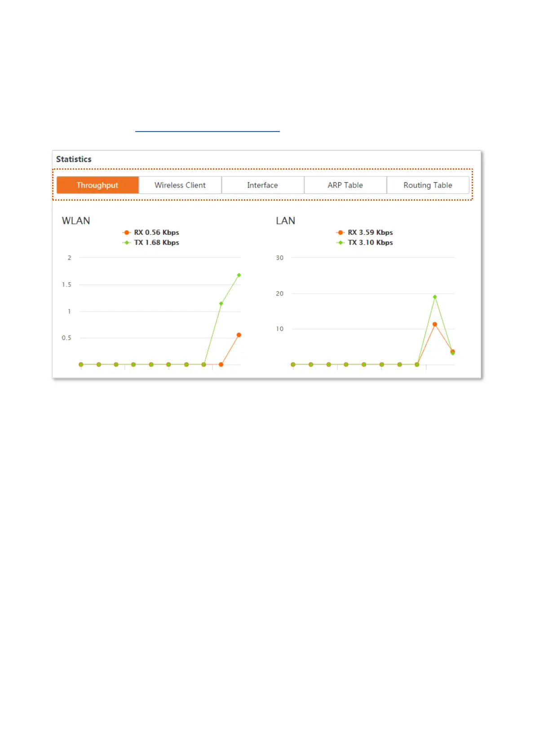This screenshot has width=535, height=756.
Task: Click the orange RX peak point on LAN chart
Action: [435, 324]
